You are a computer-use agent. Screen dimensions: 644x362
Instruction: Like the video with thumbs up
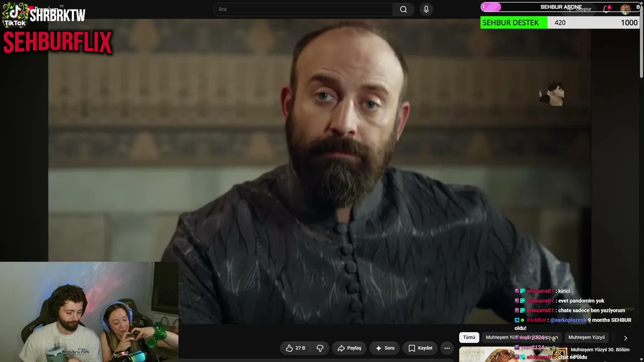coord(296,348)
